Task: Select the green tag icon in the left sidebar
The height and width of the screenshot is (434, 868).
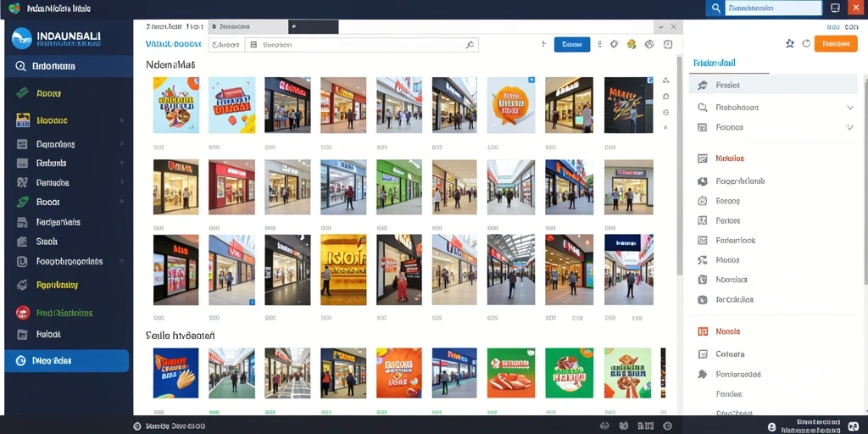Action: (22, 93)
